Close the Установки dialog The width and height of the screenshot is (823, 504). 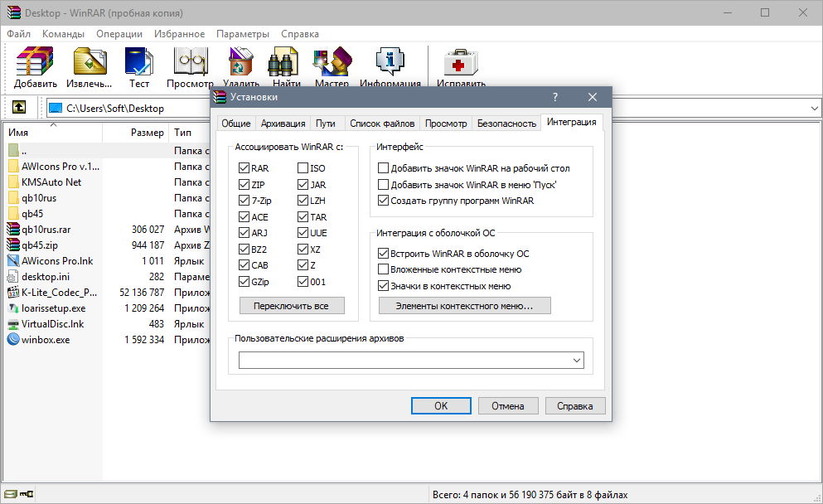point(593,97)
